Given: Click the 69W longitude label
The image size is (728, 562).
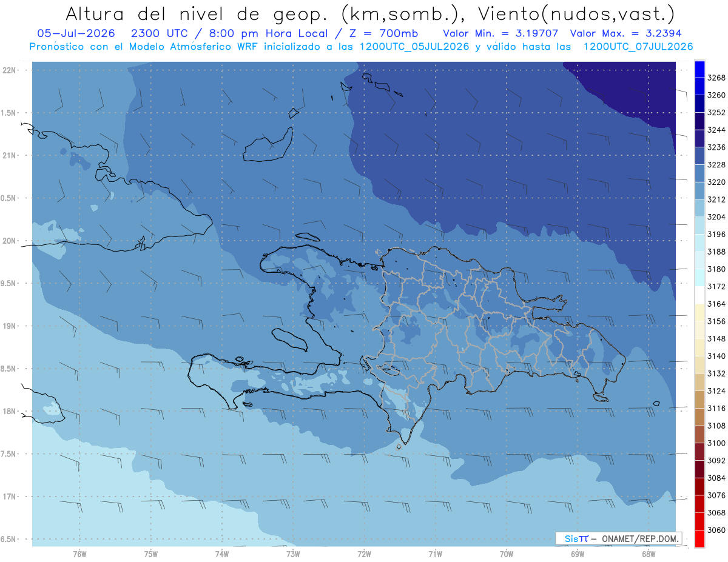Looking at the screenshot, I should point(578,553).
